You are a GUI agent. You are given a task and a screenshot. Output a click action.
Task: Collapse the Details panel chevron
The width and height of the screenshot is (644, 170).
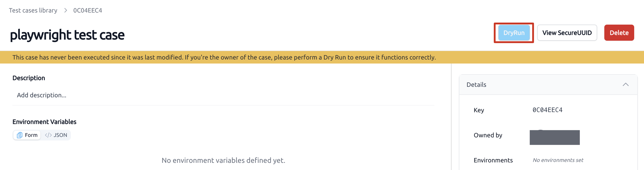(x=625, y=85)
